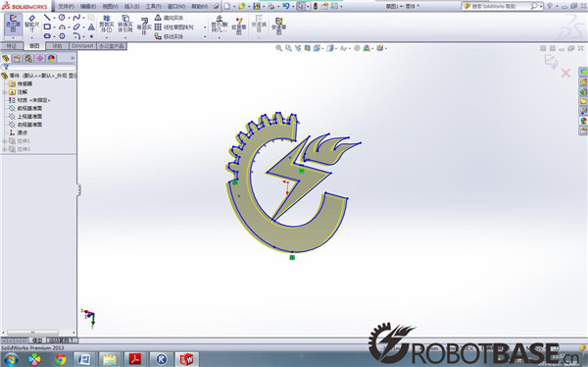Click the Save icon in top toolbar
588x367 pixels.
pos(257,6)
